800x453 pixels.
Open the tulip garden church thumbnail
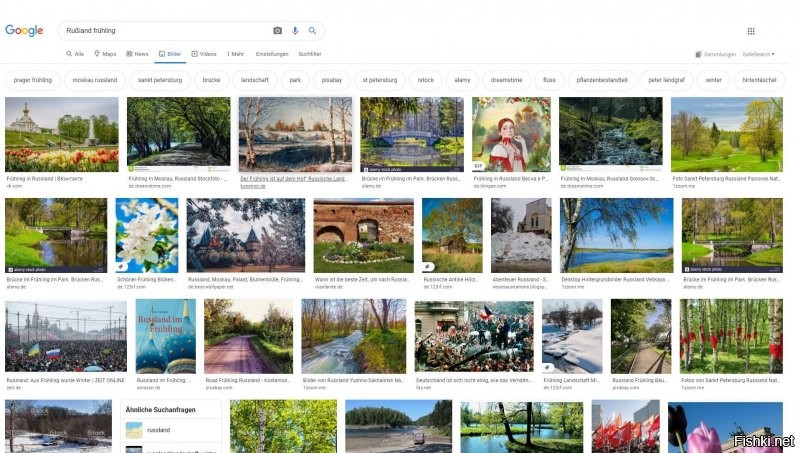click(x=62, y=135)
